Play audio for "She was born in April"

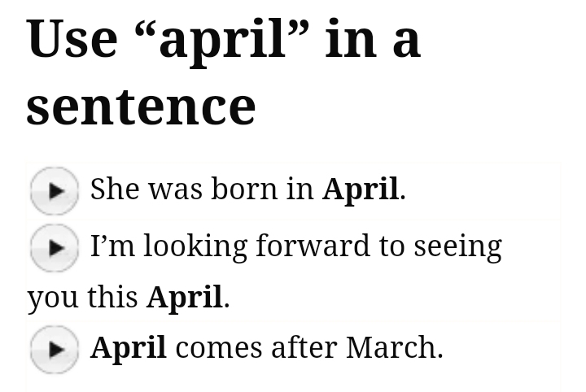[x=55, y=191]
